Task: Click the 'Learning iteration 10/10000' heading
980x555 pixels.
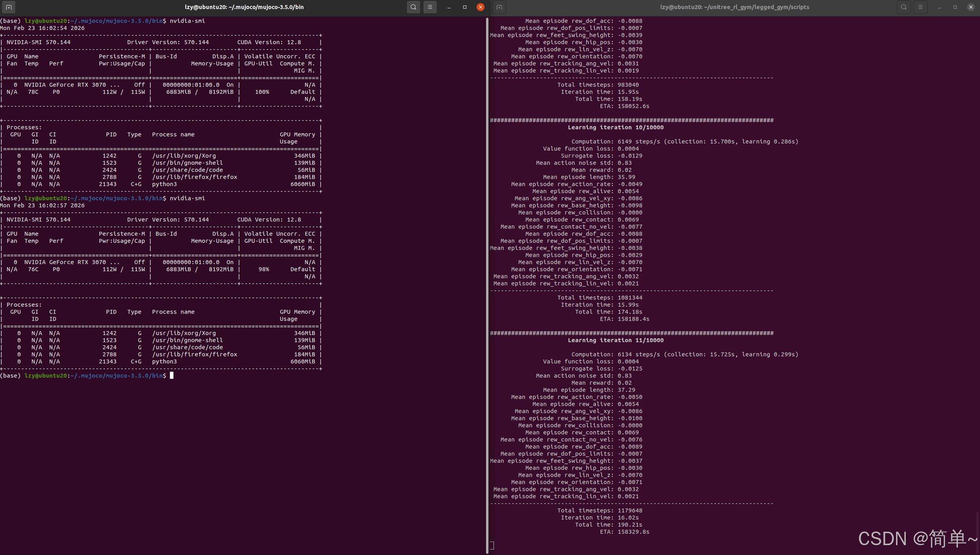Action: coord(615,127)
